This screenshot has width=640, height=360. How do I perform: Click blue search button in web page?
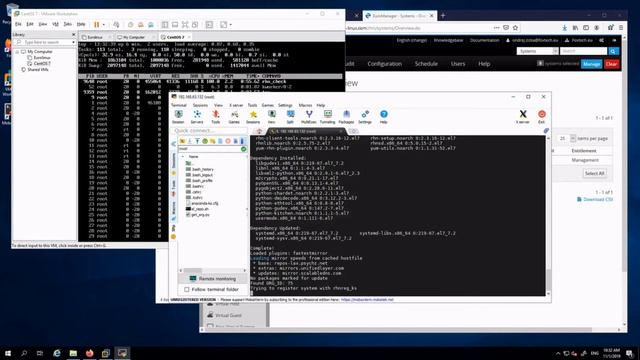pos(613,51)
